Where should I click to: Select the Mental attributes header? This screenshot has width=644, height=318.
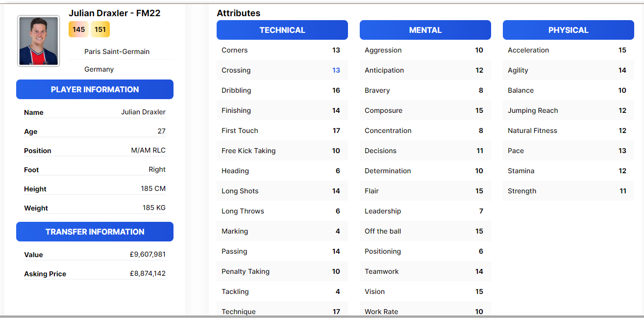pyautogui.click(x=425, y=30)
